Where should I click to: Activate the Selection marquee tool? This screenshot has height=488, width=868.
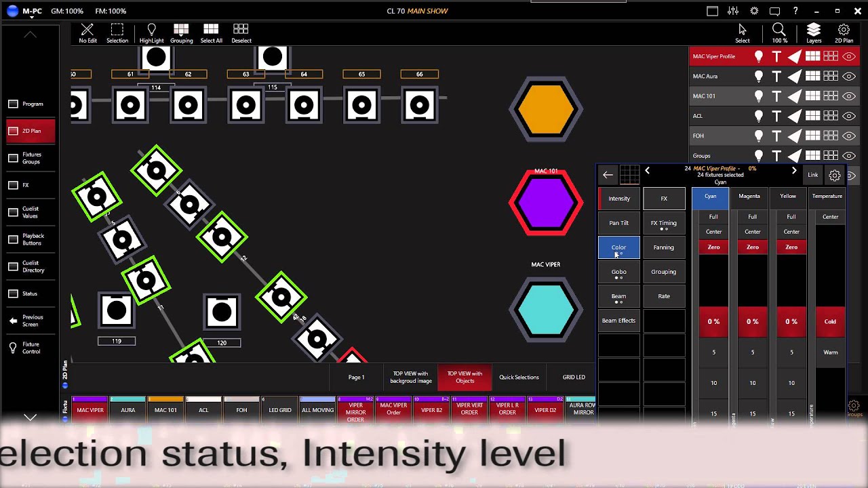click(x=117, y=33)
